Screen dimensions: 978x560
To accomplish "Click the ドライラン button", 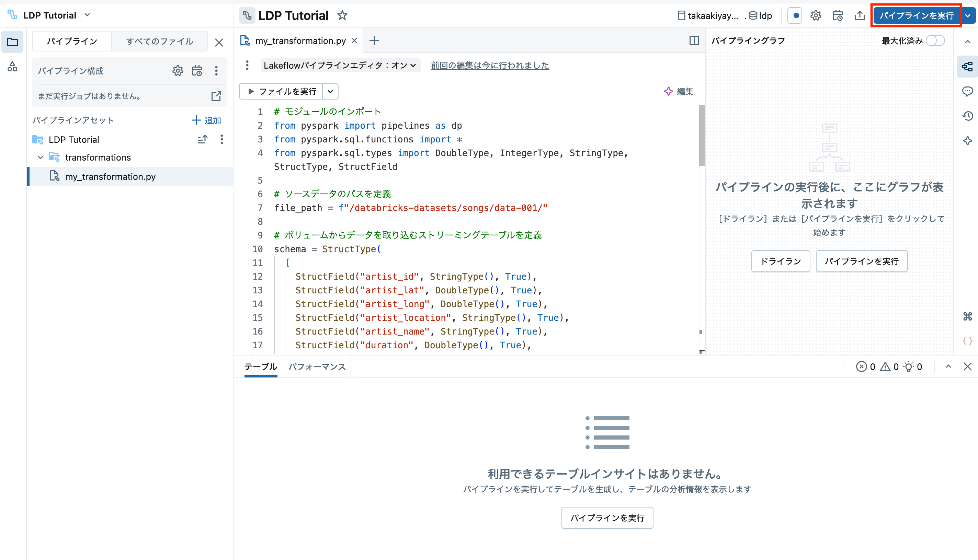I will click(780, 261).
